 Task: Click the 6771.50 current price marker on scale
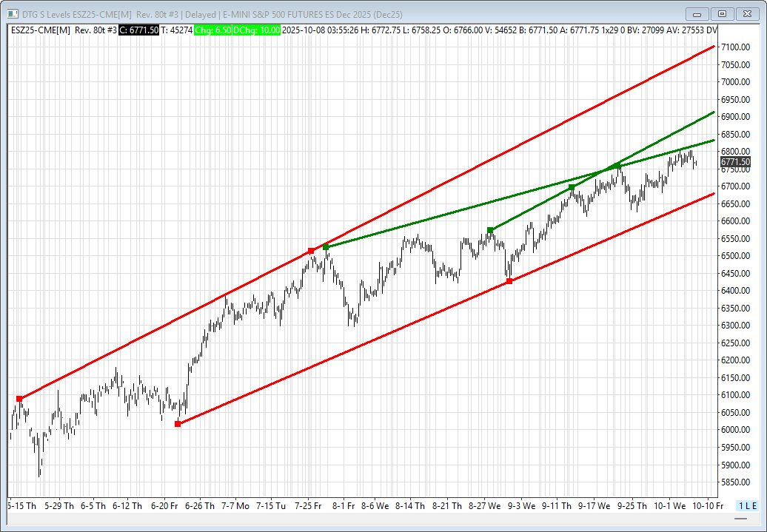point(735,161)
